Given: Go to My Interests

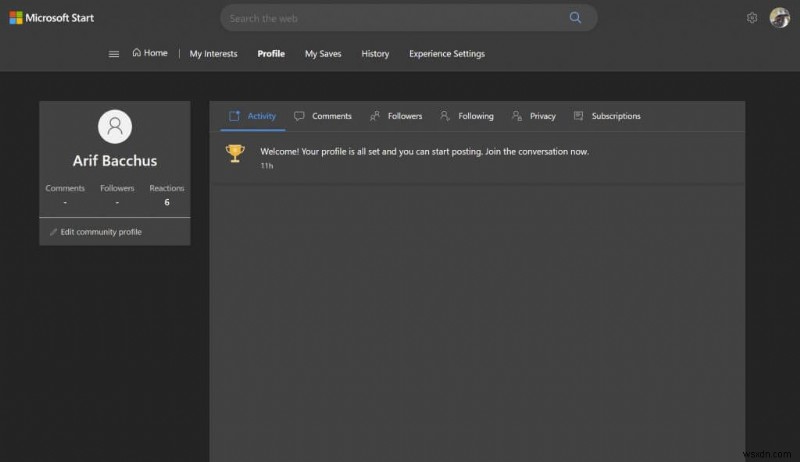Looking at the screenshot, I should point(213,54).
